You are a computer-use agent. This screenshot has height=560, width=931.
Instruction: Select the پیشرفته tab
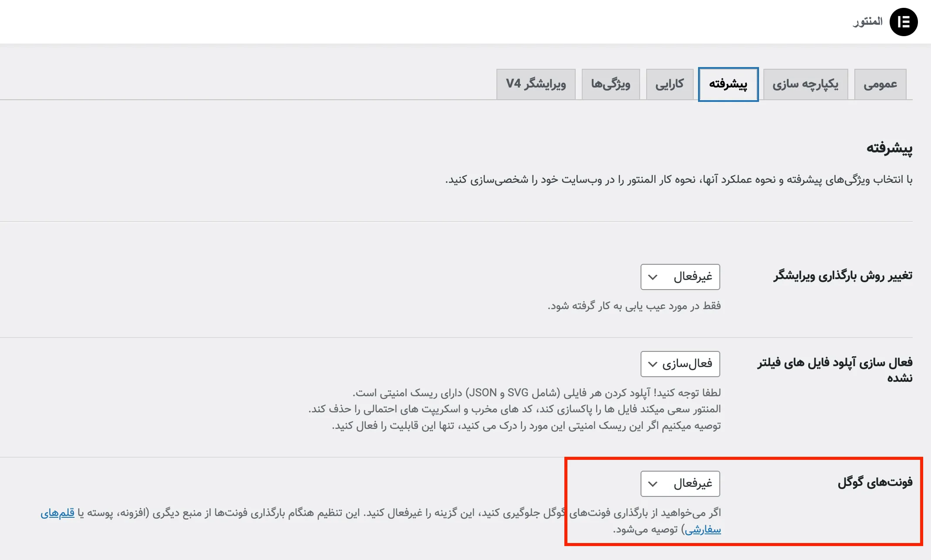click(728, 84)
